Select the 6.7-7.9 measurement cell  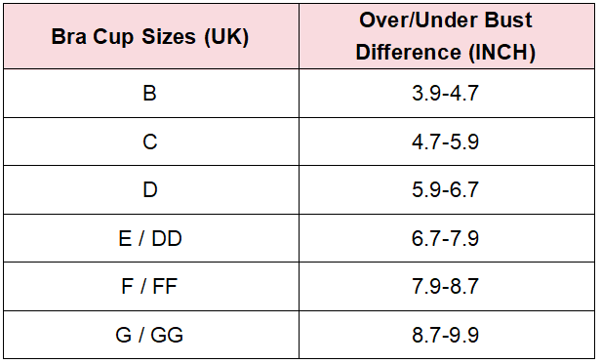pos(447,238)
